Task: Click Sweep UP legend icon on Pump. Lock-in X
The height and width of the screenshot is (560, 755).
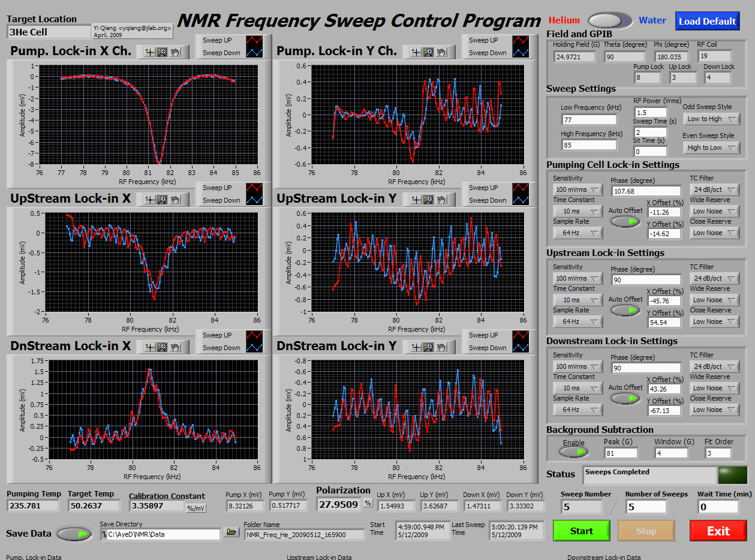Action: coord(254,40)
